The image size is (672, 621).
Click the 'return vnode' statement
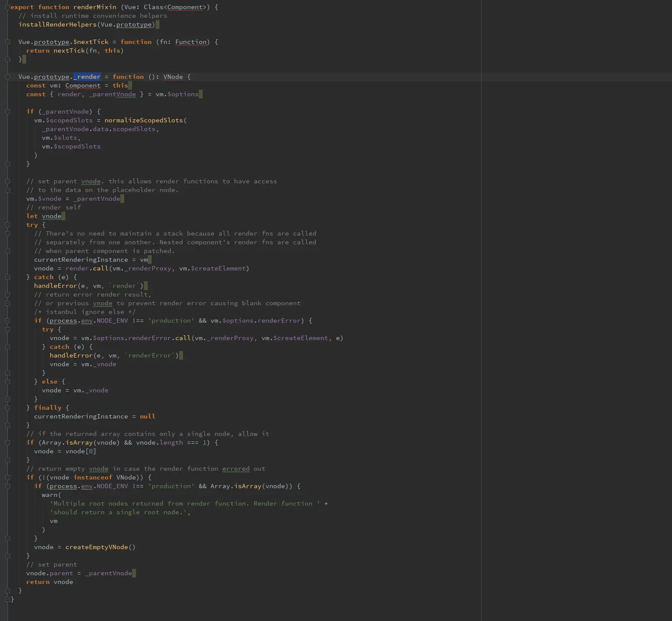pos(50,582)
